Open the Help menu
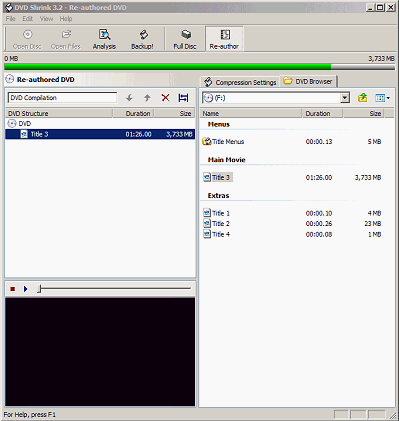Image resolution: width=399 pixels, height=421 pixels. (66, 19)
